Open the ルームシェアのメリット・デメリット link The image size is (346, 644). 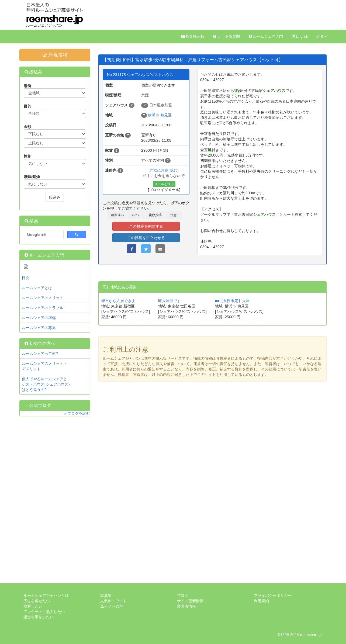click(x=44, y=366)
